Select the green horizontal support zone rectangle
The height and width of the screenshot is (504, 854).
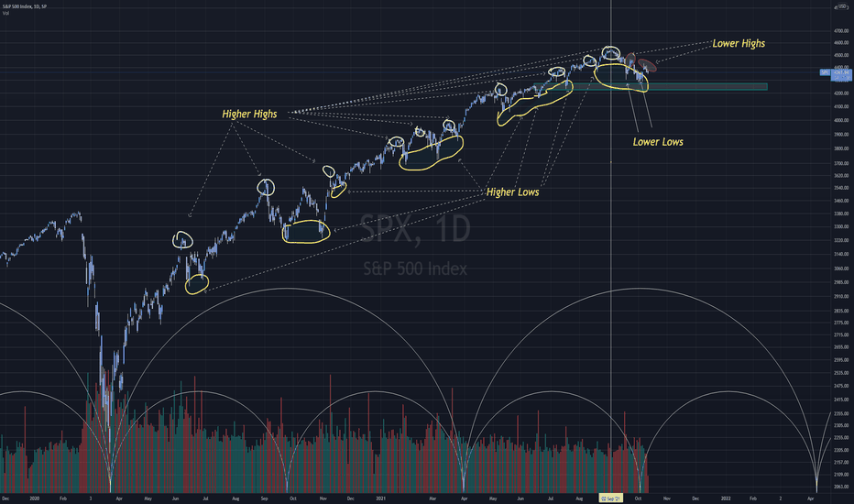pyautogui.click(x=651, y=87)
